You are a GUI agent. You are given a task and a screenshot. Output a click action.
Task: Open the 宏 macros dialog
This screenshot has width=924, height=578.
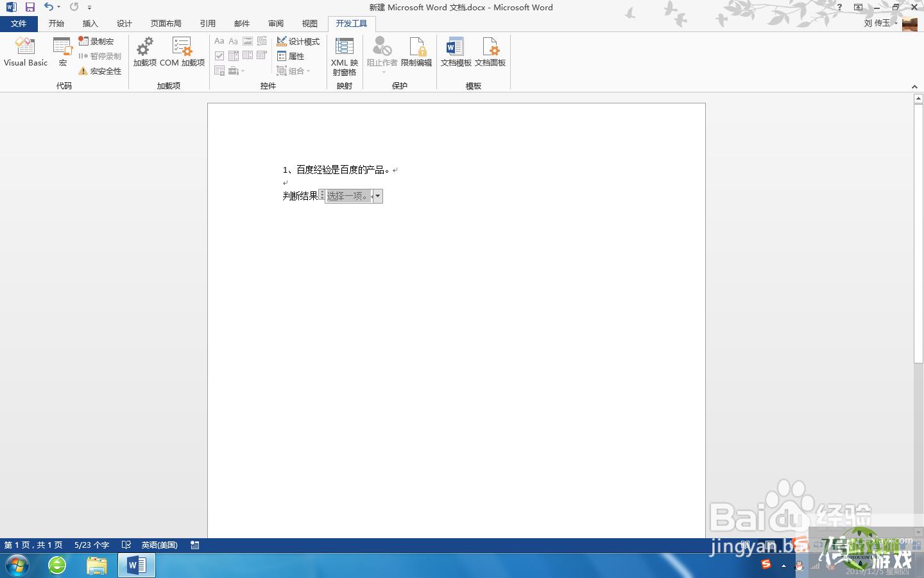point(62,51)
